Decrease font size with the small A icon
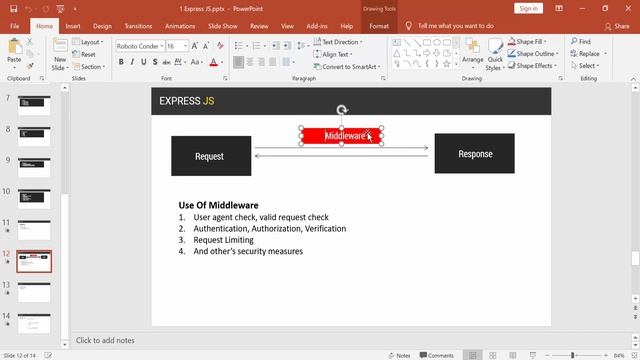This screenshot has height=360, width=640. coord(206,46)
